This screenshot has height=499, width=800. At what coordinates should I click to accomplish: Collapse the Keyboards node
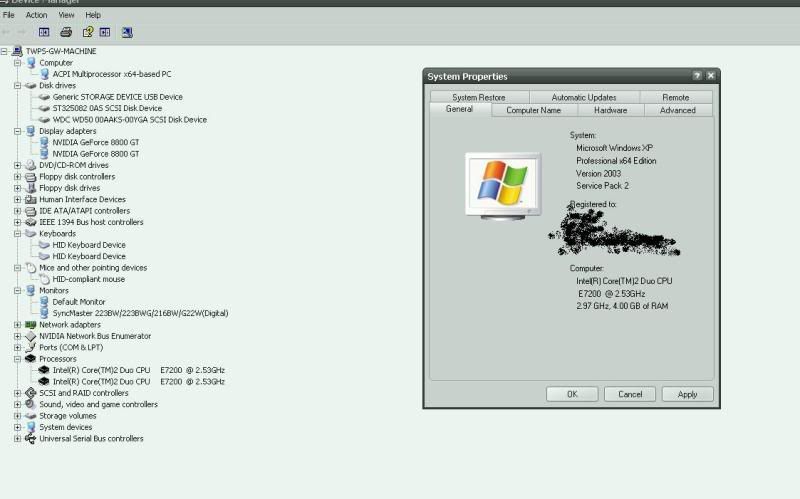point(17,234)
